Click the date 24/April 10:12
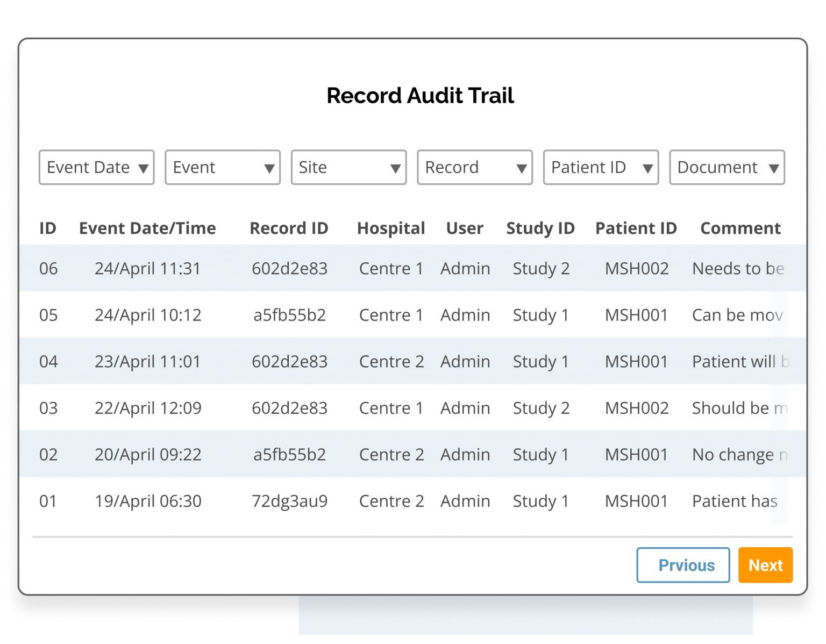This screenshot has width=826, height=644. click(x=148, y=315)
